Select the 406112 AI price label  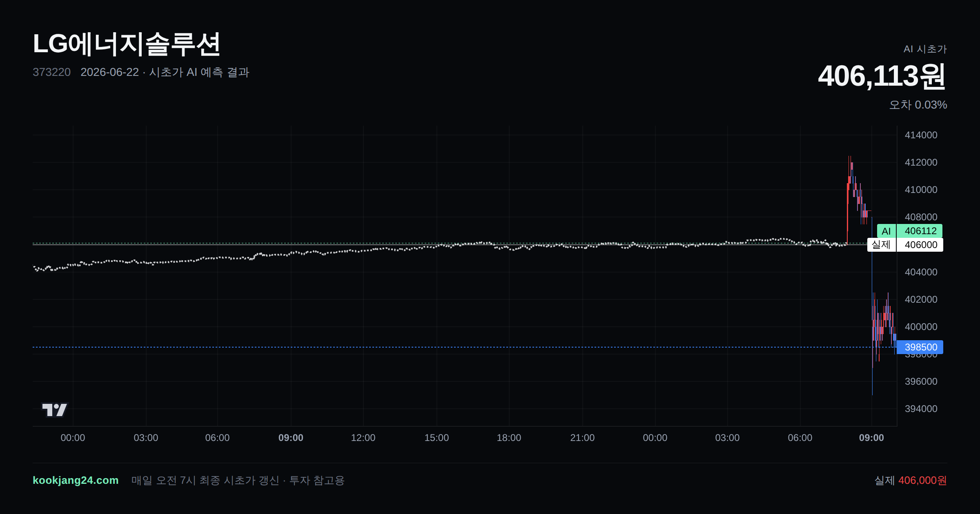(x=920, y=231)
